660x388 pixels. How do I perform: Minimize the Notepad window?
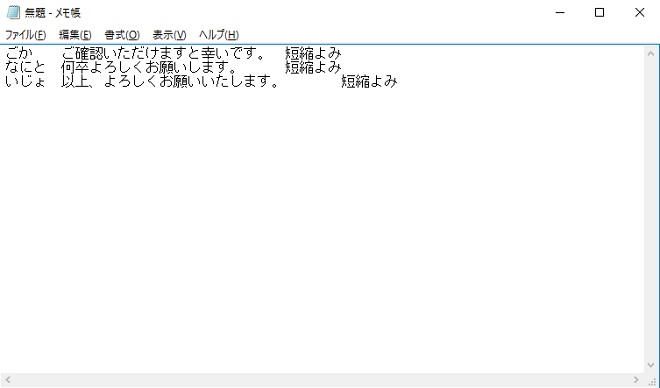point(560,13)
